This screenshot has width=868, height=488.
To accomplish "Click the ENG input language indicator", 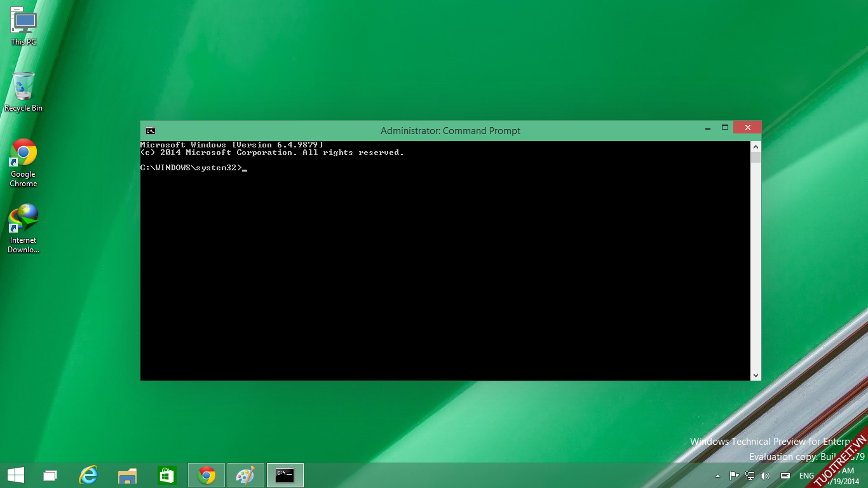I will (806, 476).
